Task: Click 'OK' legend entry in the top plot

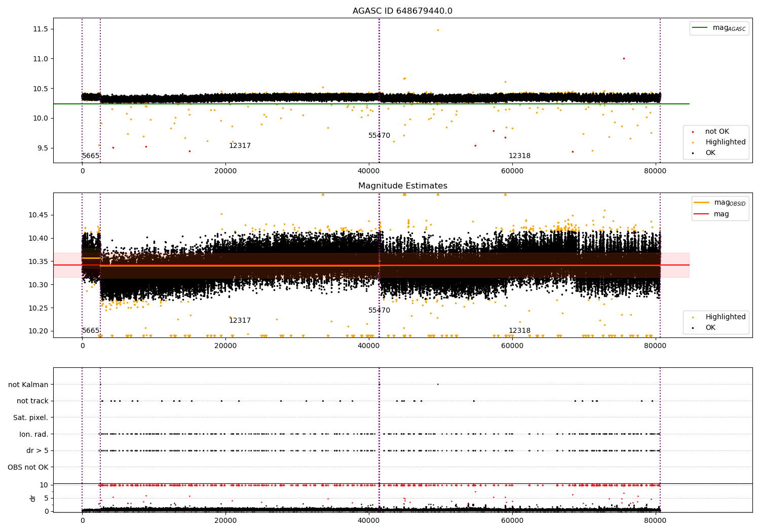Action: tap(704, 153)
